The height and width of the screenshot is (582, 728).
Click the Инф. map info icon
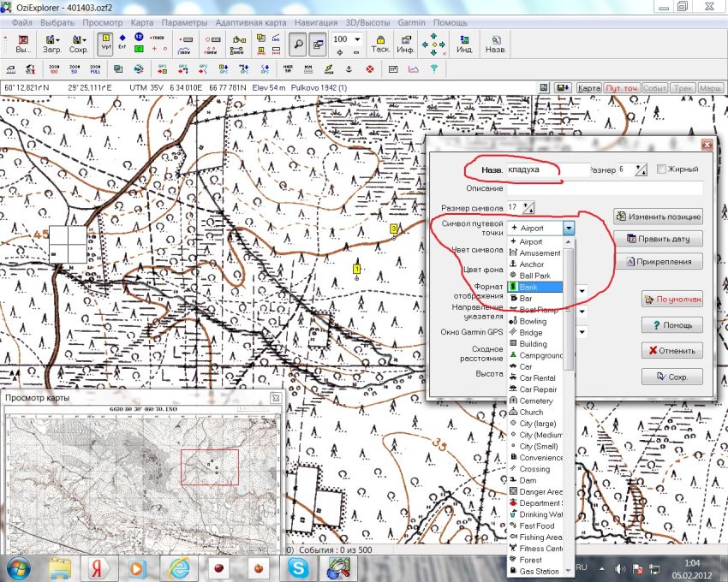coord(405,44)
